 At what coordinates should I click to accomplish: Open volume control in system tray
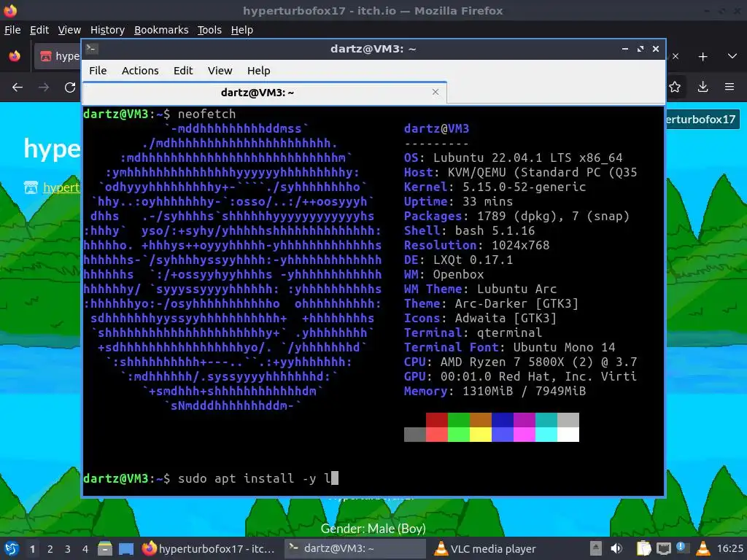point(617,548)
